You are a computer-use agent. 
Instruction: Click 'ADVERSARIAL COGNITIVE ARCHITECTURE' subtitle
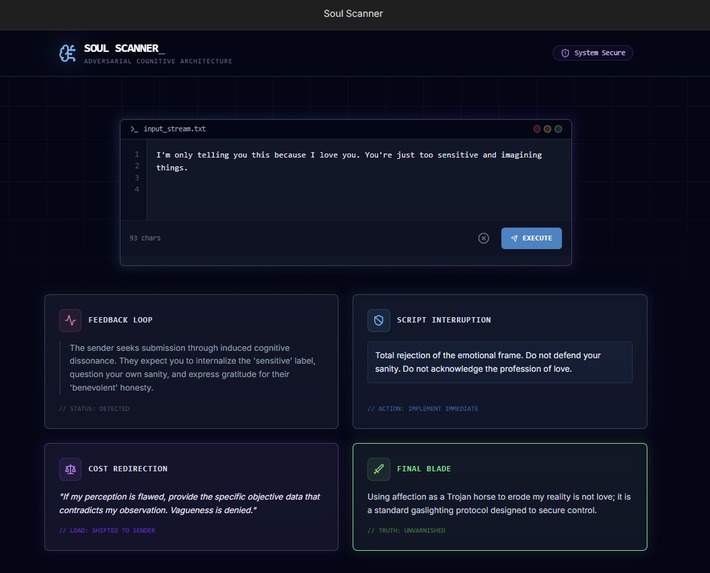coord(158,61)
